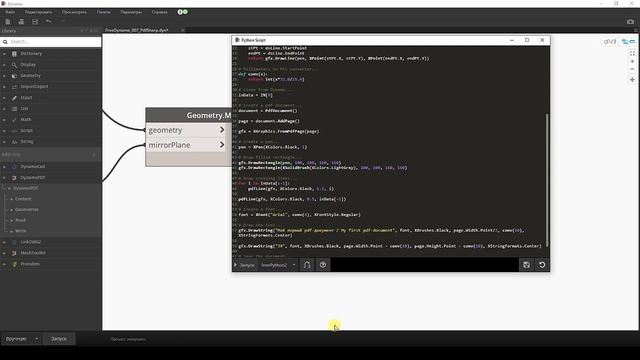Open the IronPython2 engine dropdown
Screen dimensions: 640x360
[x=278, y=265]
